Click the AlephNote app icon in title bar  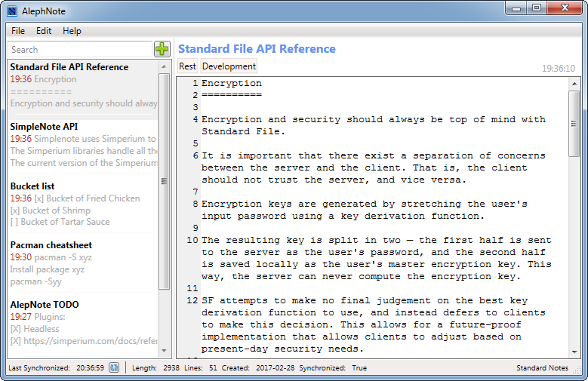coord(12,10)
